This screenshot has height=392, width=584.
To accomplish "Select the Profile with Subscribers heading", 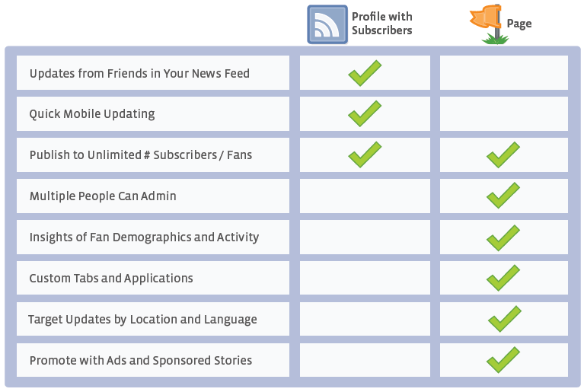I will [x=382, y=24].
